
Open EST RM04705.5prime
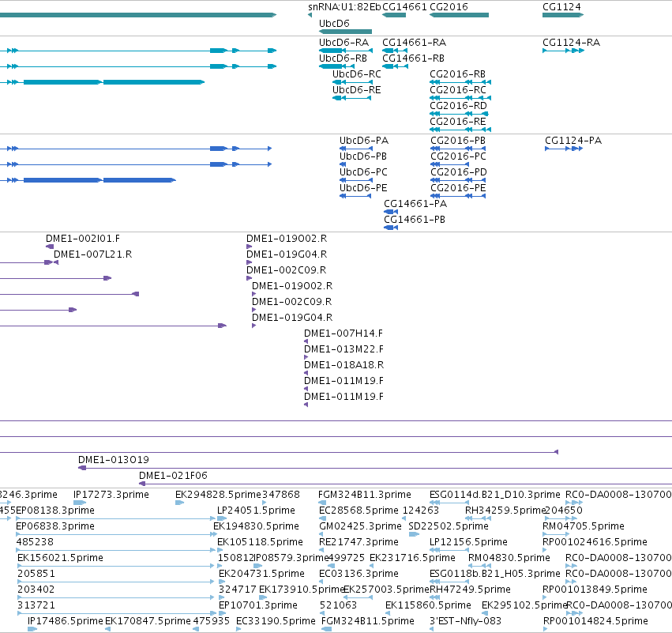(x=584, y=526)
